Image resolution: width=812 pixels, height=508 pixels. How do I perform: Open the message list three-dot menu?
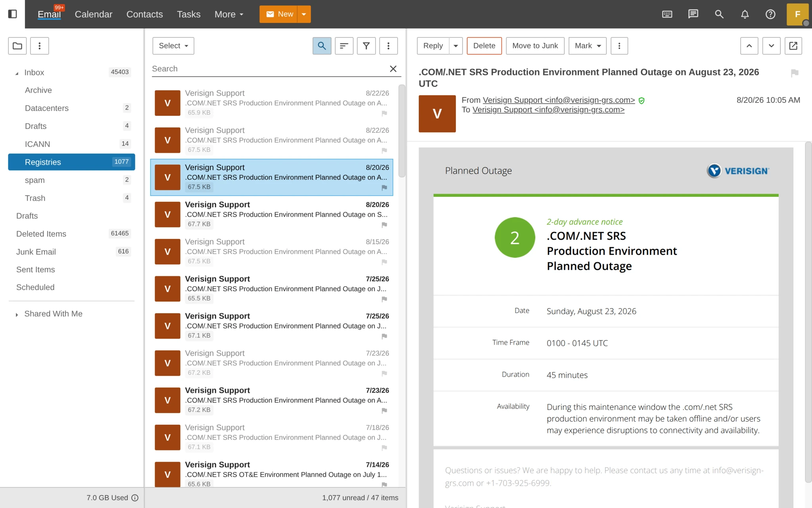coord(389,46)
